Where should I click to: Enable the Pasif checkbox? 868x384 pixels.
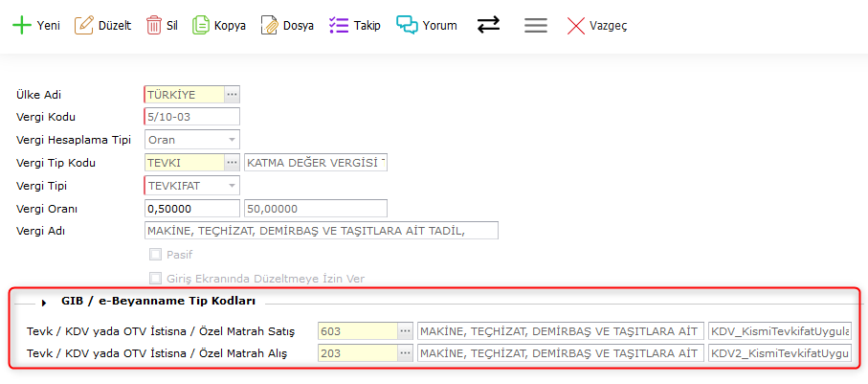[x=155, y=255]
